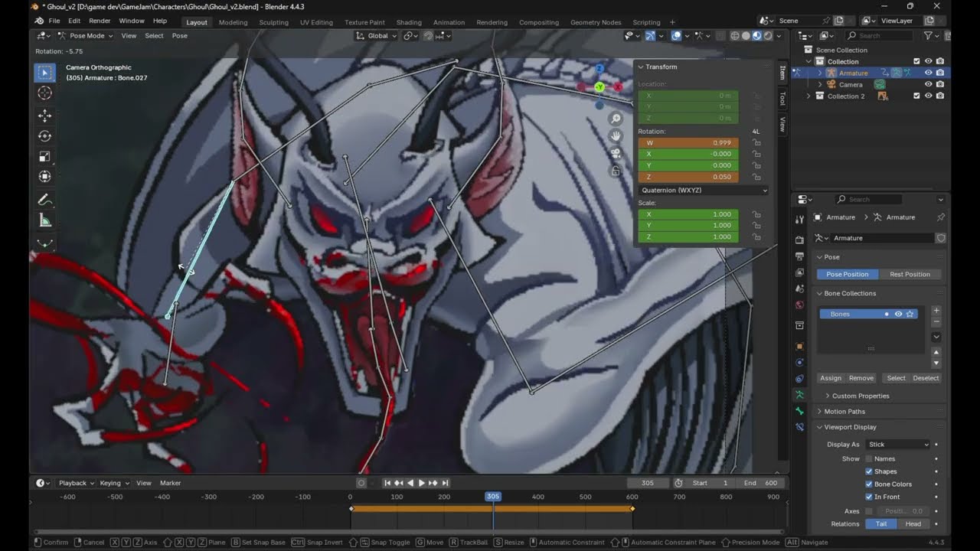Toggle visibility of Camera in outliner
This screenshot has width=980, height=551.
pyautogui.click(x=928, y=84)
